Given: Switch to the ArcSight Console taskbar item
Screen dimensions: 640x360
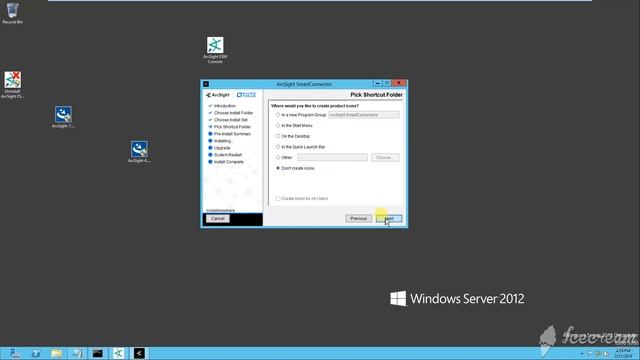Looking at the screenshot, I should coord(118,353).
